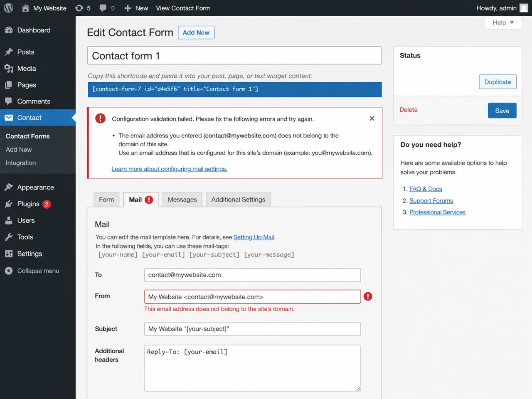Expand the Help dropdown
Viewport: 532px width, 399px height.
503,22
